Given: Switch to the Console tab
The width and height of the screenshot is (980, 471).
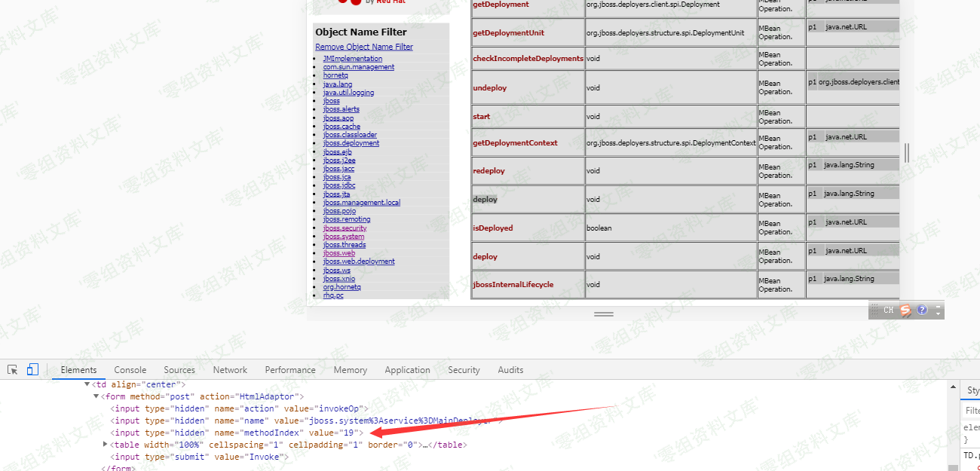Looking at the screenshot, I should (130, 370).
